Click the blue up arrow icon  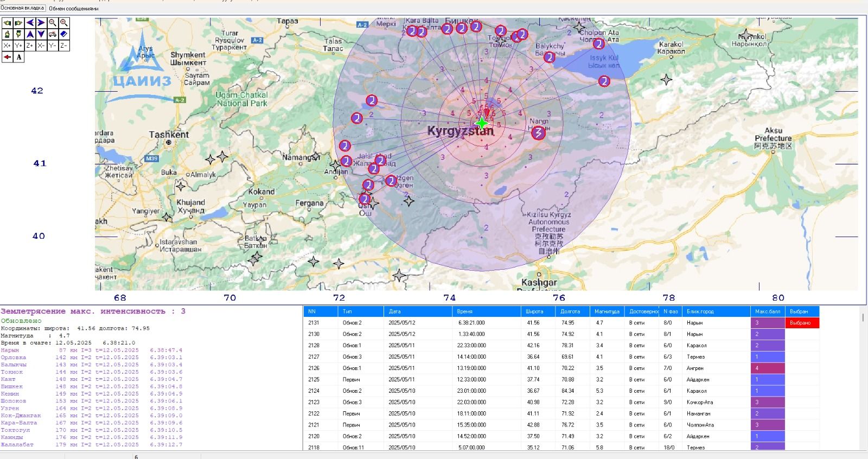(x=30, y=34)
